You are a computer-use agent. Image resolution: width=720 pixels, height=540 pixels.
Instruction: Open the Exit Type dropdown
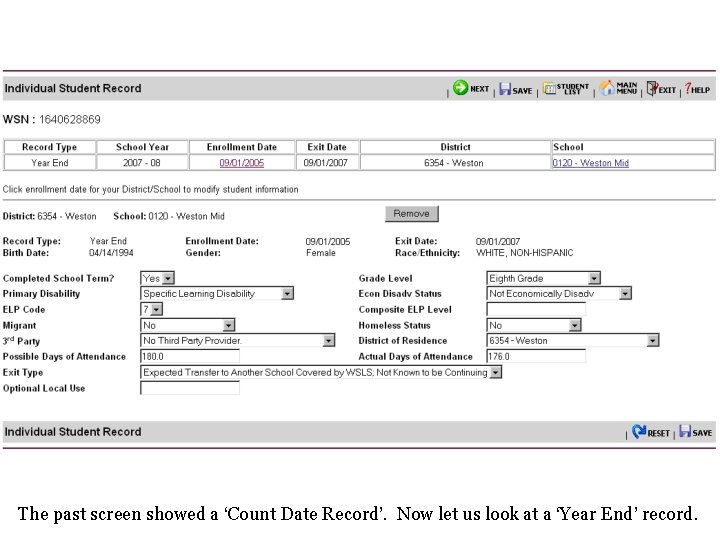(321, 372)
